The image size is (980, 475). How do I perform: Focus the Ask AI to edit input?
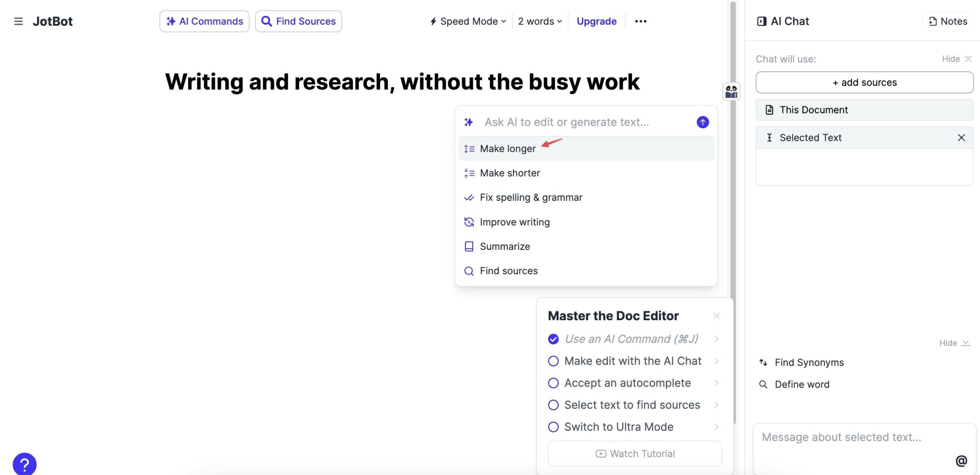click(586, 122)
